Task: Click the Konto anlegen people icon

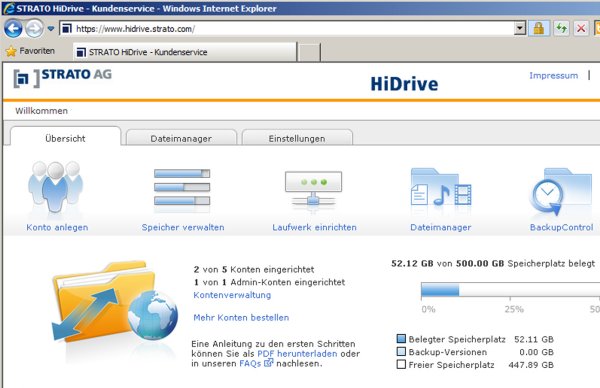Action: pos(55,187)
